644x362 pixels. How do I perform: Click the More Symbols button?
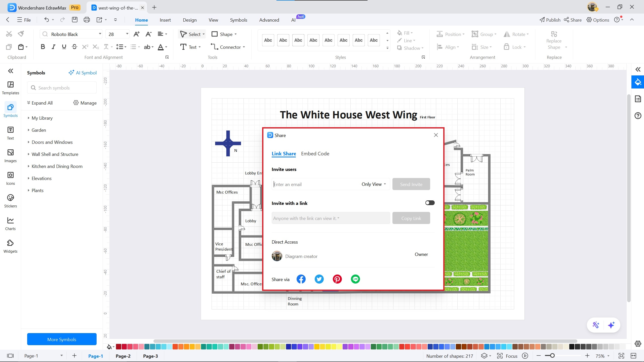tap(62, 339)
